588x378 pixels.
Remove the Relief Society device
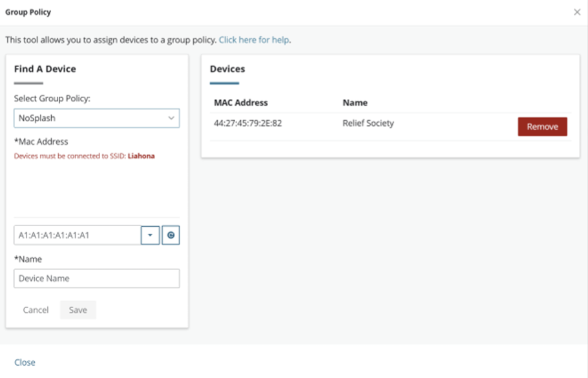(x=542, y=127)
